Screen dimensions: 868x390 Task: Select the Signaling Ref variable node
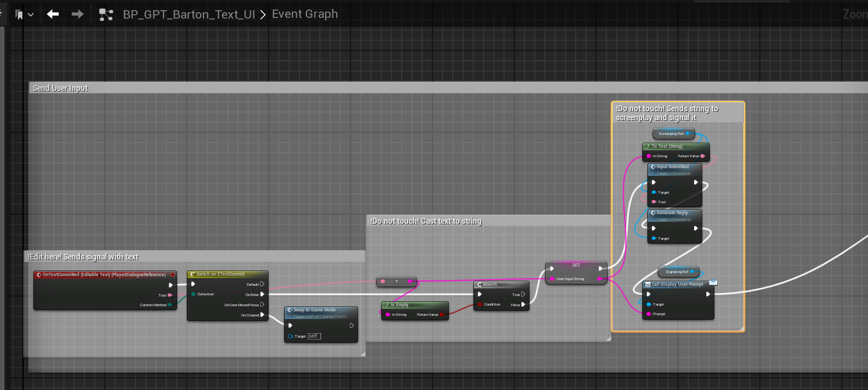(678, 272)
